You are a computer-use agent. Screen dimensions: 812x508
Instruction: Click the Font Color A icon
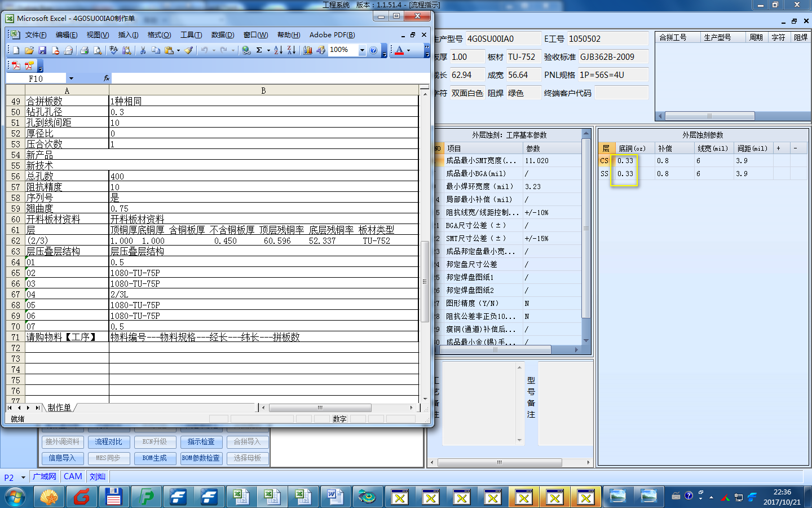[x=399, y=50]
